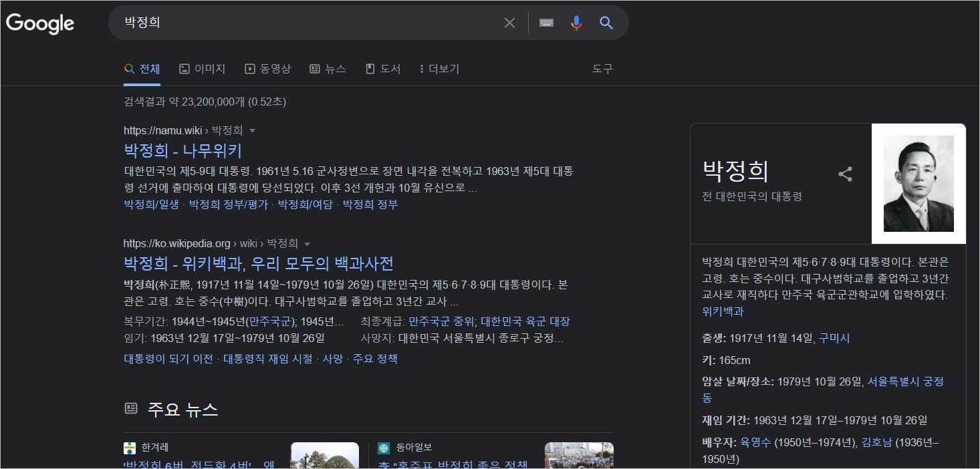
Task: Switch to the 이미지 tab
Action: [x=203, y=69]
